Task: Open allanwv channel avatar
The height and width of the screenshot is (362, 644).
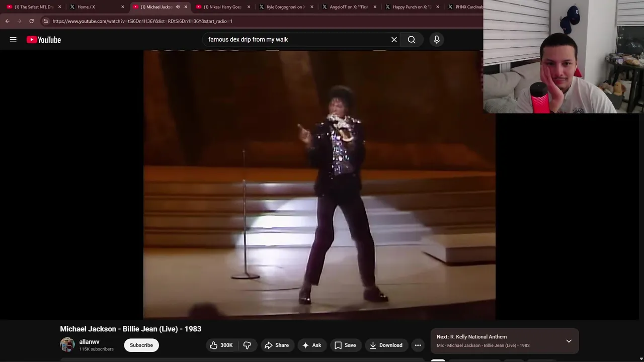Action: point(67,345)
